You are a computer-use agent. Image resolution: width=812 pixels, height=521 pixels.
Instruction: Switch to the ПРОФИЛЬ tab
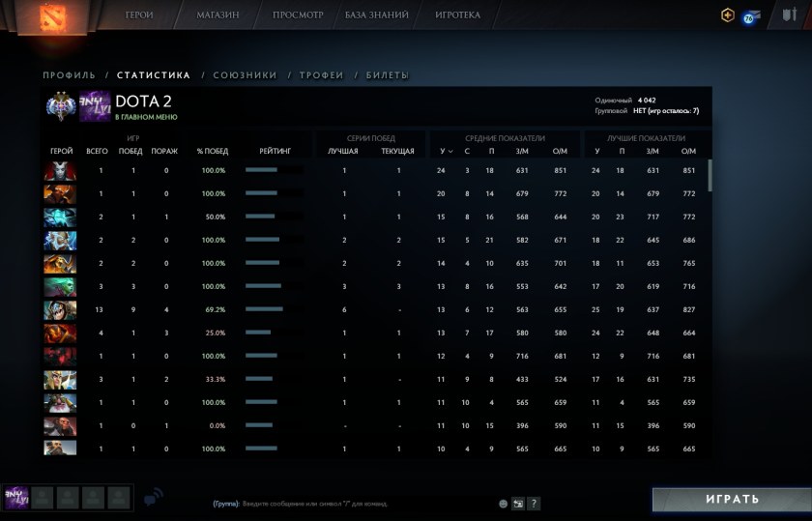(70, 75)
